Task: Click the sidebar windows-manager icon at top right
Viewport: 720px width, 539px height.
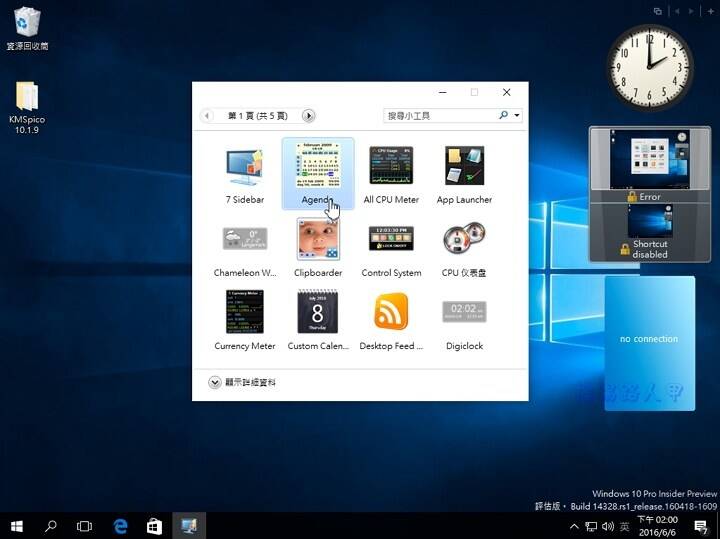Action: 658,11
